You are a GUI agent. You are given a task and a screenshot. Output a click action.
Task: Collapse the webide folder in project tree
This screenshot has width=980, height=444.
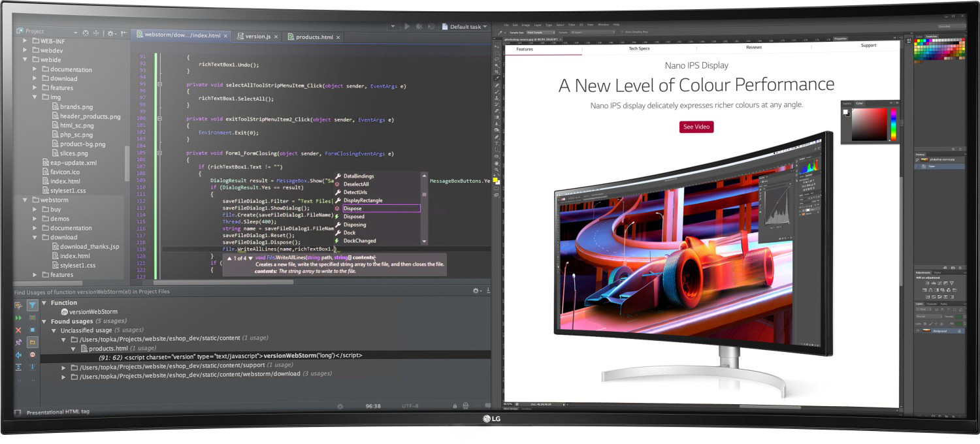coord(25,59)
